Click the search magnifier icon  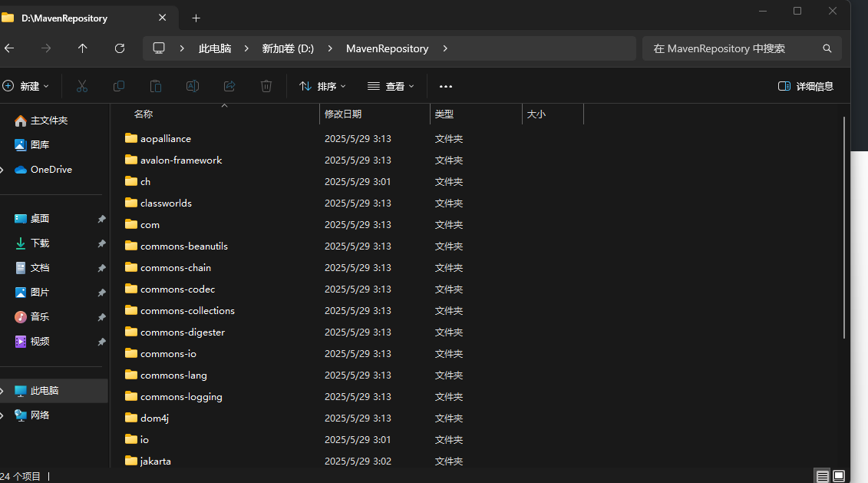827,48
